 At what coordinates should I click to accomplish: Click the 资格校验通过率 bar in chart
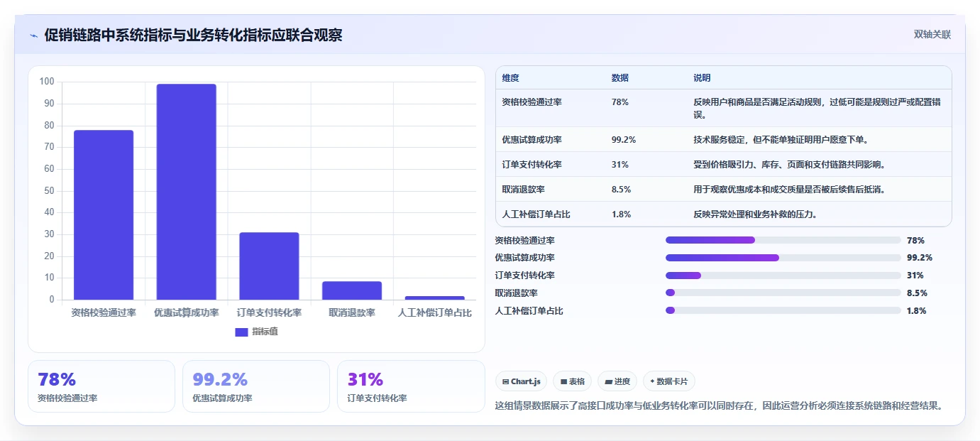[104, 214]
